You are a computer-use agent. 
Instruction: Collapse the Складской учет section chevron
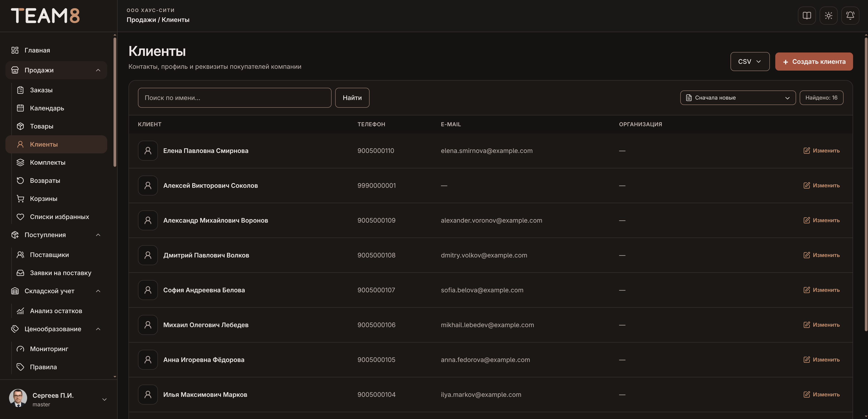[98, 291]
